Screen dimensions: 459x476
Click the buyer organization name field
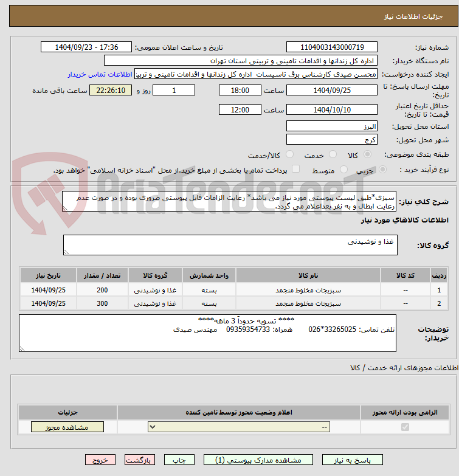[x=241, y=61]
